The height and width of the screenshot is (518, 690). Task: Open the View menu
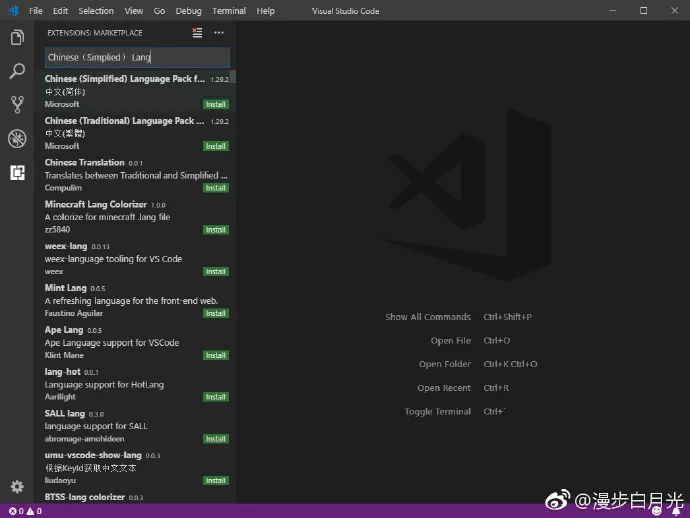tap(133, 11)
